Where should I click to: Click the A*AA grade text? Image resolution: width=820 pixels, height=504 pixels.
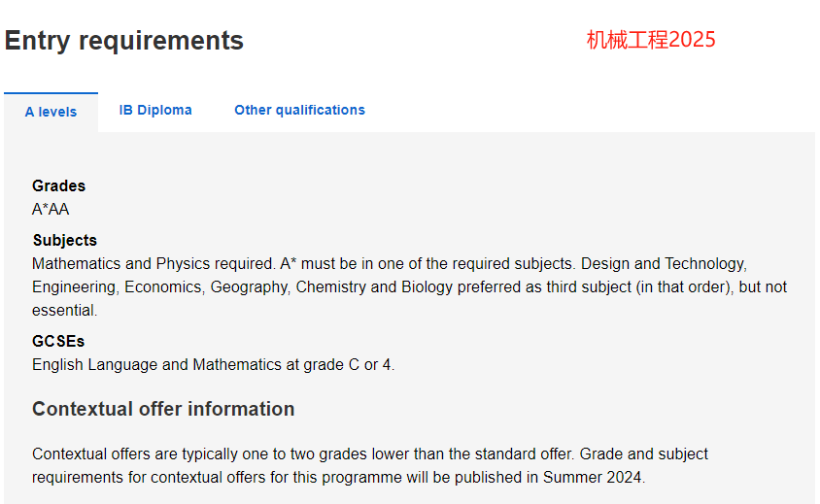(51, 209)
